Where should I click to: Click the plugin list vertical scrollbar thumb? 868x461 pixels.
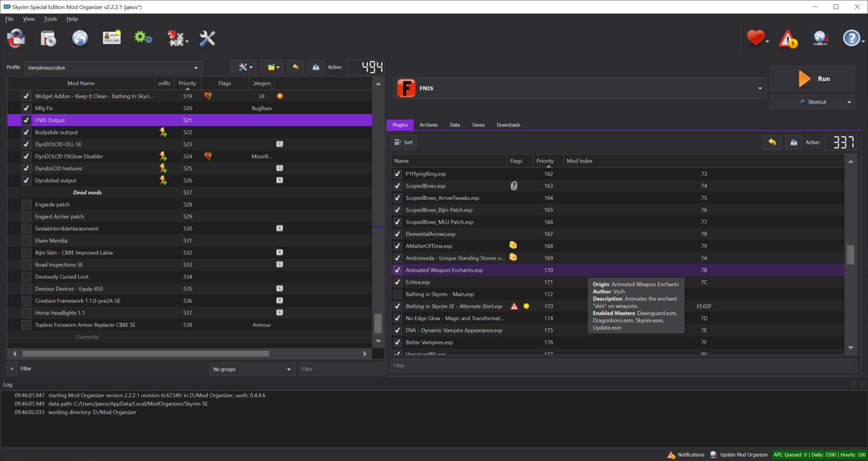click(x=850, y=254)
